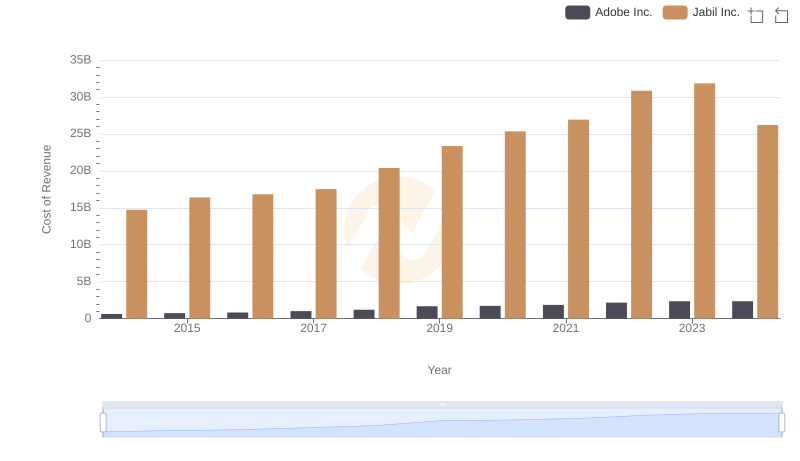The image size is (800, 461).
Task: Click the 2015 x-axis label
Action: click(187, 328)
